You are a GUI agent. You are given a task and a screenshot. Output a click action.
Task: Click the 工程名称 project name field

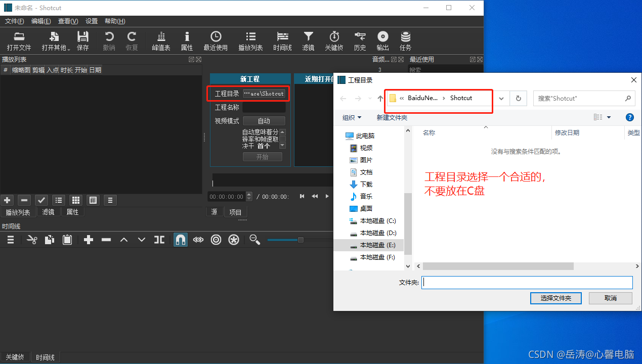264,107
